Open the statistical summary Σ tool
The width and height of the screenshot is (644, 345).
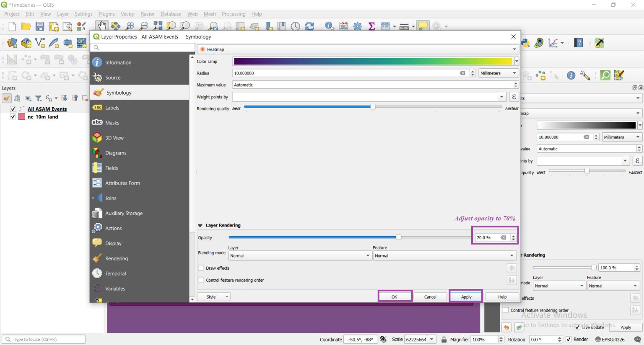click(x=371, y=26)
